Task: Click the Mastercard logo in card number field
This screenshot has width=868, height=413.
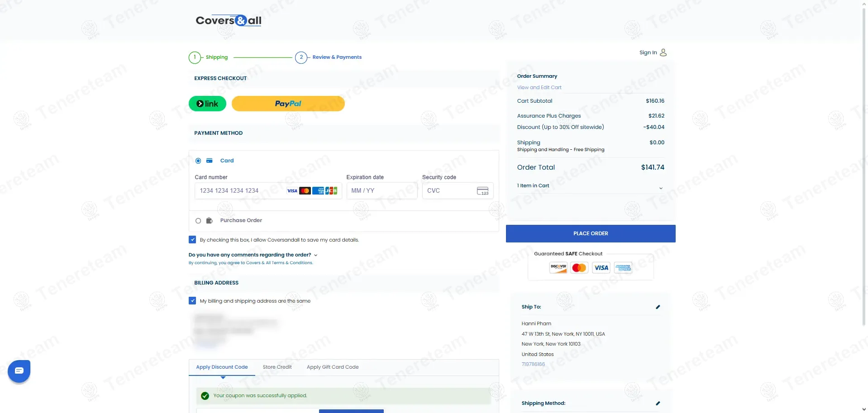Action: [x=305, y=191]
